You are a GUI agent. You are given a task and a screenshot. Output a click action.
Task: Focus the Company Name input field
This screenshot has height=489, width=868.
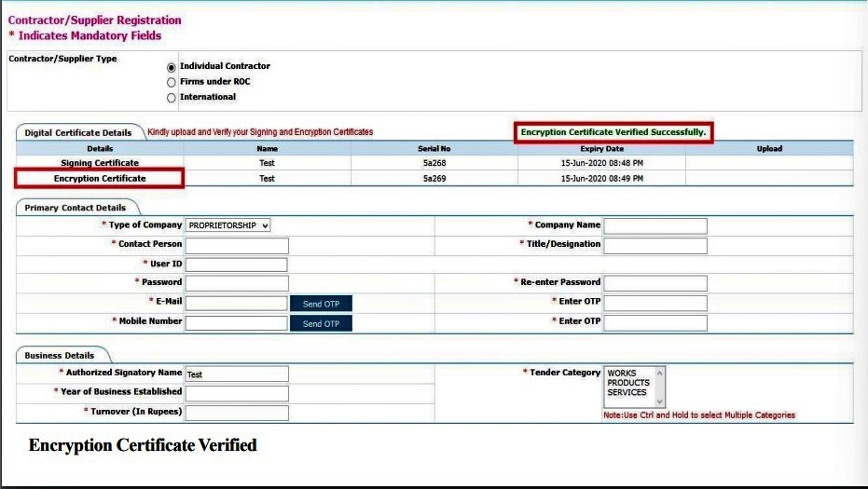(655, 225)
